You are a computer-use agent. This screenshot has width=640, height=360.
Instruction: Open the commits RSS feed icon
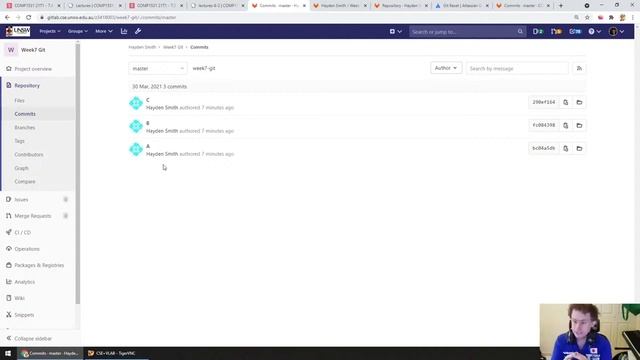579,68
